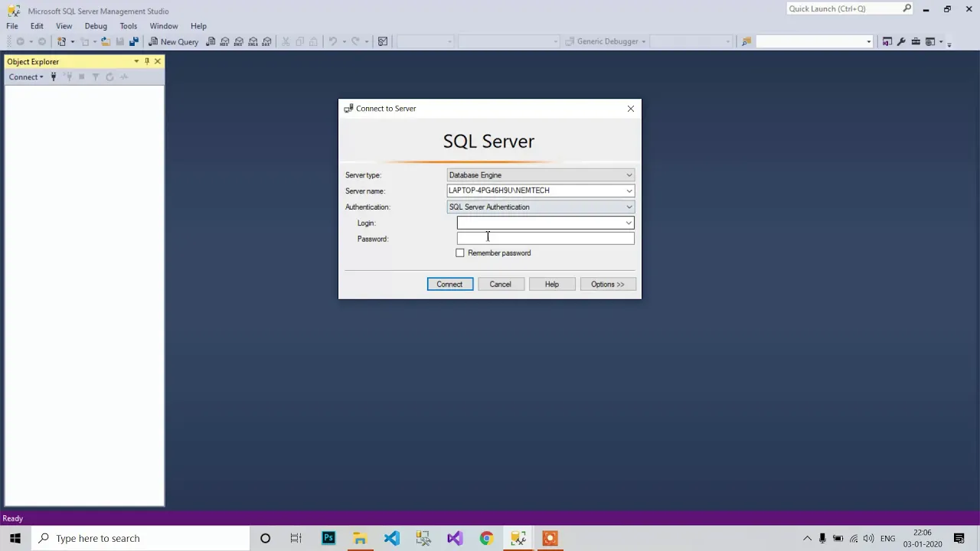Open the Login combo box arrow
980x551 pixels.
[629, 223]
